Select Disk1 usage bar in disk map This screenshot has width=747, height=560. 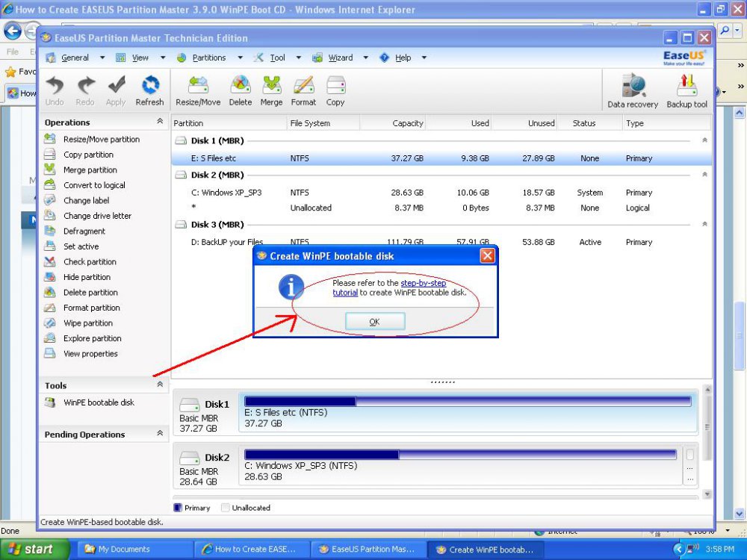pos(468,401)
